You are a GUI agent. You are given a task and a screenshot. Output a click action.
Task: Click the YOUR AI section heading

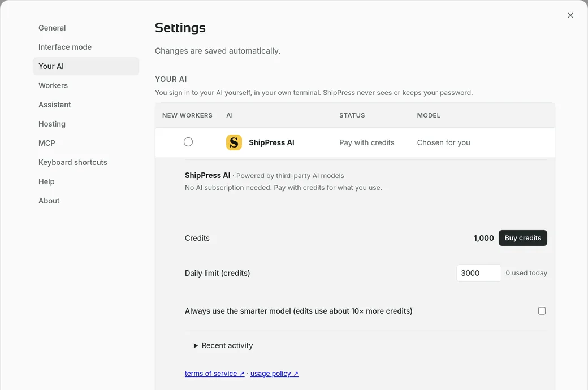tap(171, 79)
